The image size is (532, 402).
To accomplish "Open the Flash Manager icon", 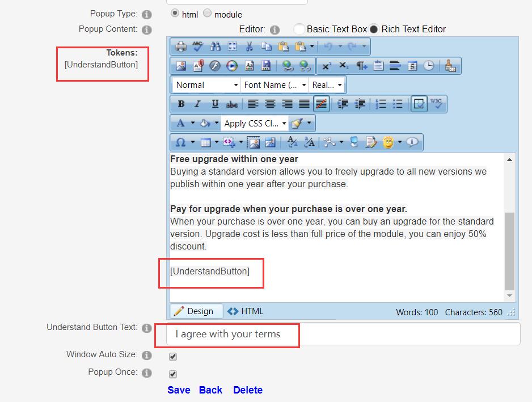I will (x=215, y=66).
